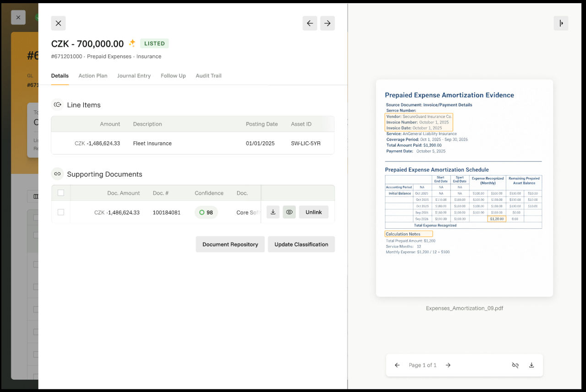The image size is (586, 392).
Task: Click the Supporting Documents link icon
Action: [x=57, y=174]
